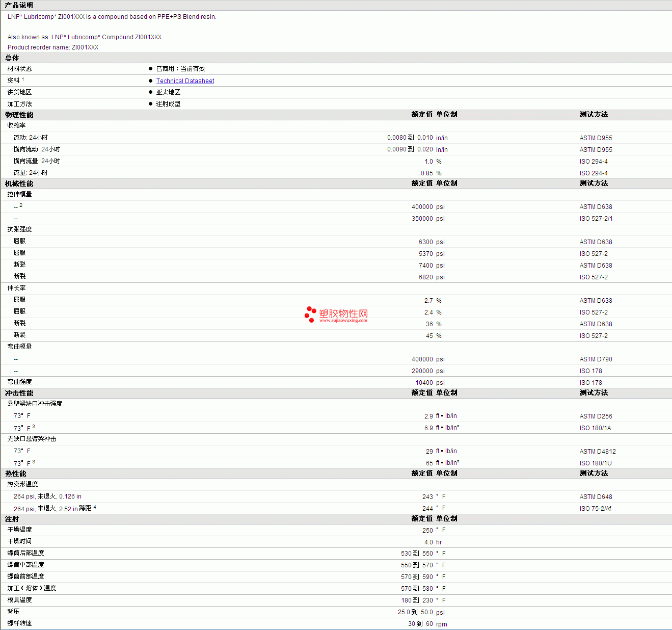
Task: Click the '热性能' section header
Action: (15, 474)
